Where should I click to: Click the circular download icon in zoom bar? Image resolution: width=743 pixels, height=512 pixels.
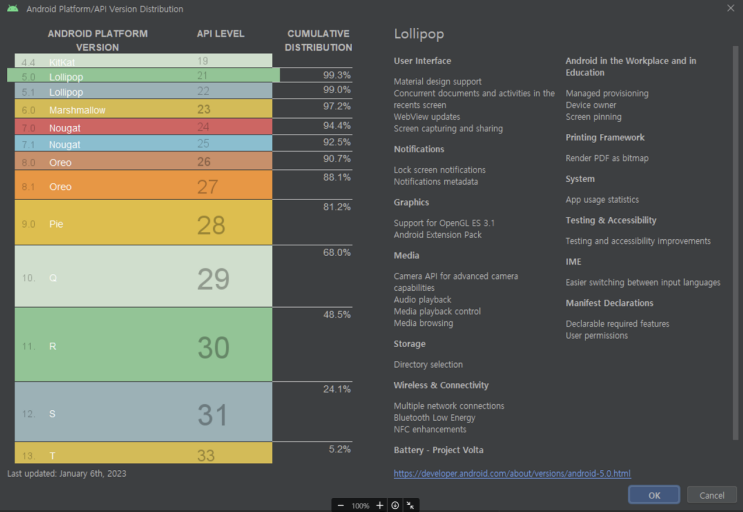pyautogui.click(x=395, y=505)
